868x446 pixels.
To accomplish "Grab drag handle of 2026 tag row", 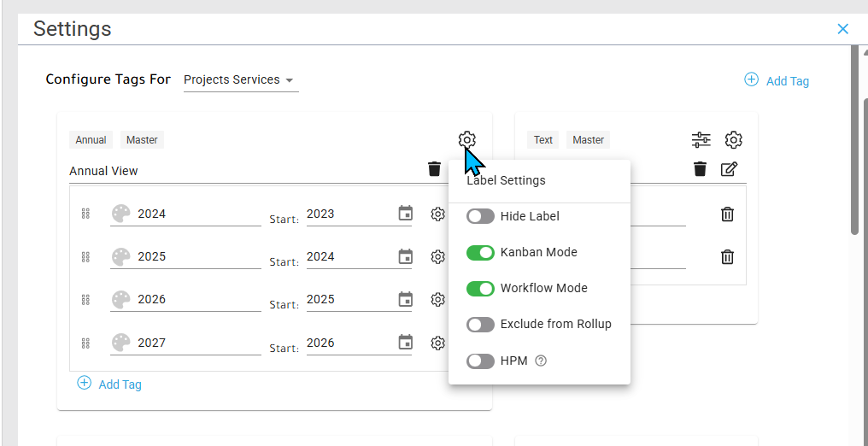I will click(x=85, y=300).
